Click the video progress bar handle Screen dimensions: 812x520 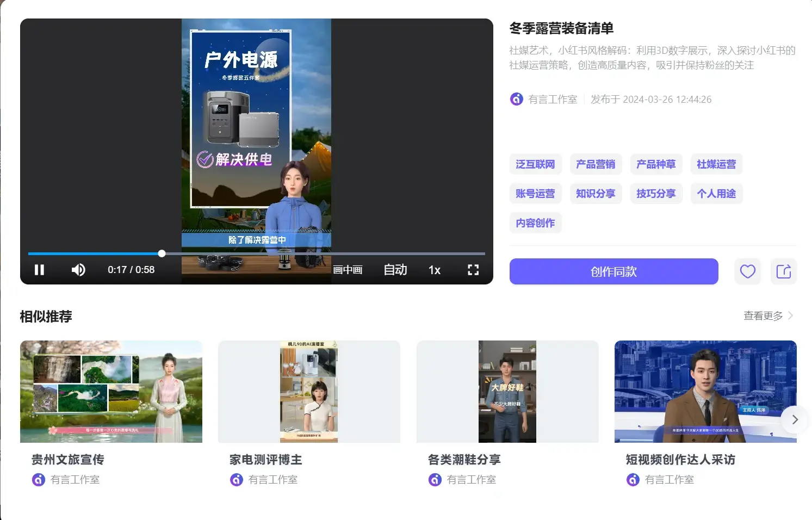[162, 253]
